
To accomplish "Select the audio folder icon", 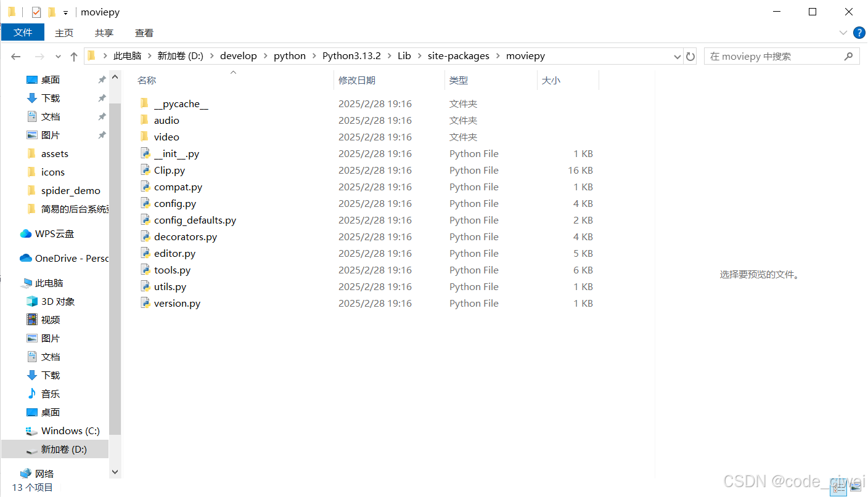I will click(144, 120).
